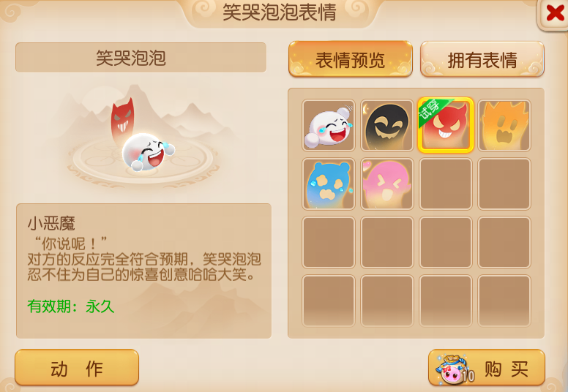The width and height of the screenshot is (568, 392).
Task: Click the 小恶魔 description title
Action: tap(51, 224)
